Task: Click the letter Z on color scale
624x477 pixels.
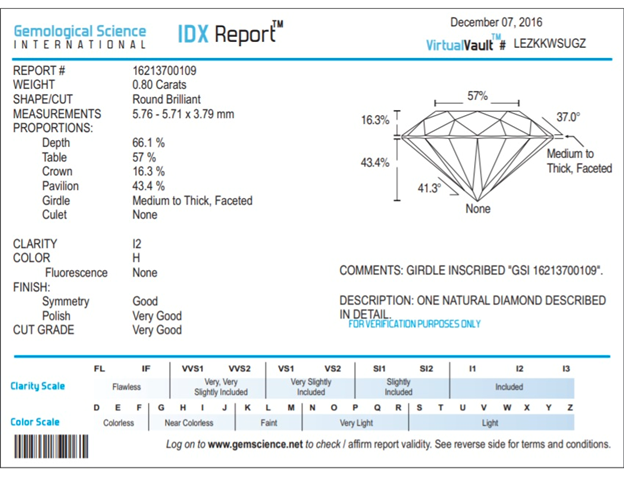Action: click(x=570, y=407)
